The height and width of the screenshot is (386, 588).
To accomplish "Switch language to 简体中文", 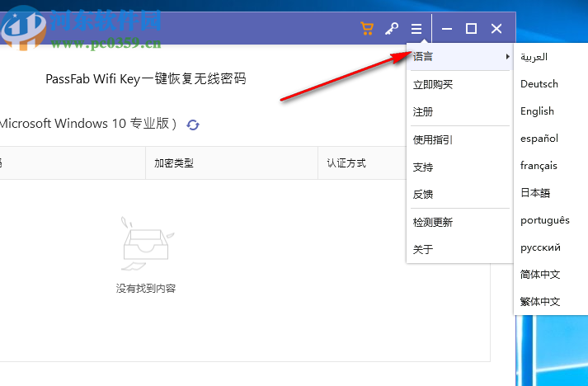I will [x=540, y=275].
